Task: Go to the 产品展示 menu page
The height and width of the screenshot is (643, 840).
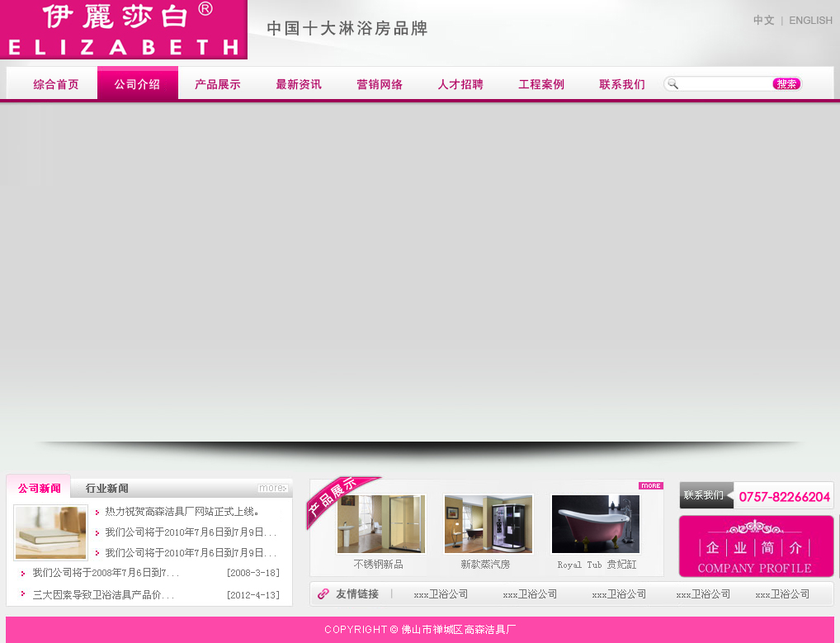Action: 218,84
